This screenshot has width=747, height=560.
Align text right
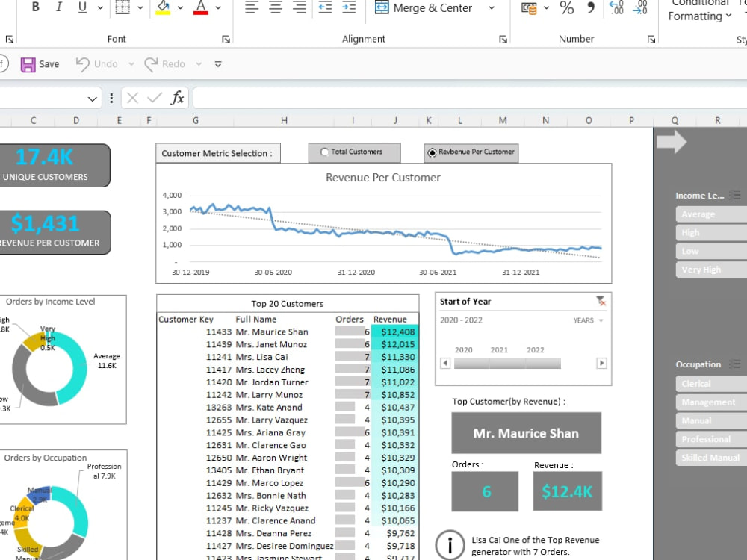click(x=300, y=7)
